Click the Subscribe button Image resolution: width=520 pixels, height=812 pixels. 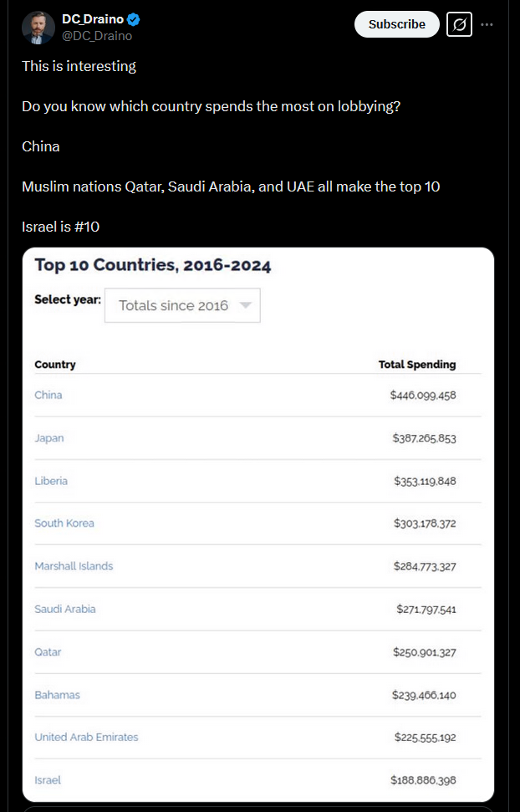coord(397,24)
